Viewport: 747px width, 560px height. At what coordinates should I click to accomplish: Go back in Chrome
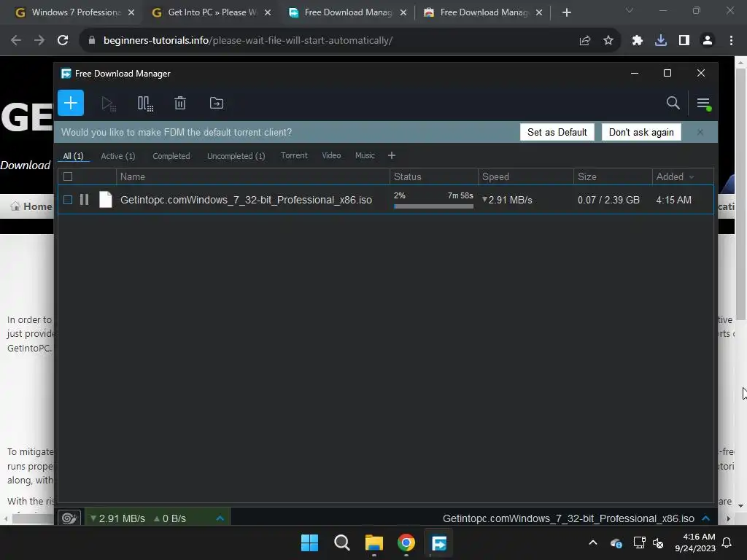[16, 41]
